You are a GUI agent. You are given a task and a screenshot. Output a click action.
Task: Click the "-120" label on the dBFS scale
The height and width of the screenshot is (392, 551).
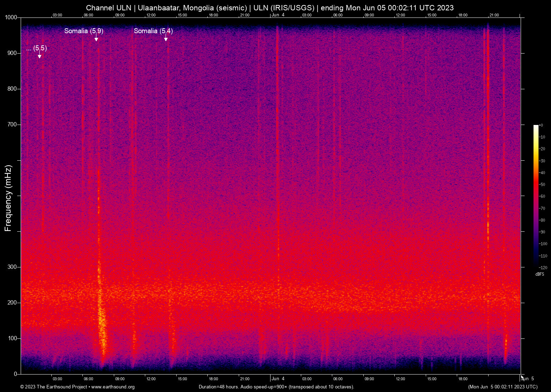(x=543, y=267)
